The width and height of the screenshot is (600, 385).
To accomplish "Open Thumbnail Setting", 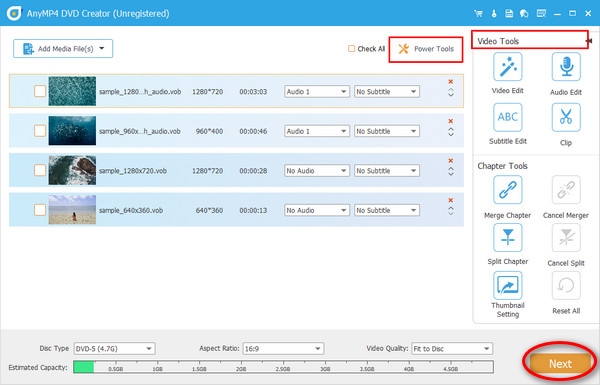I will 507,285.
